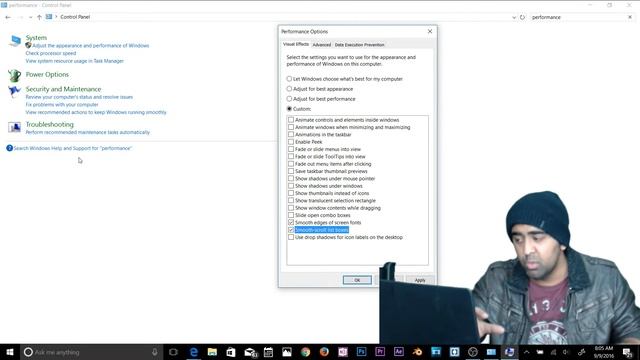Open Windows Start menu
Screen dimensions: 640x360
click(x=9, y=352)
